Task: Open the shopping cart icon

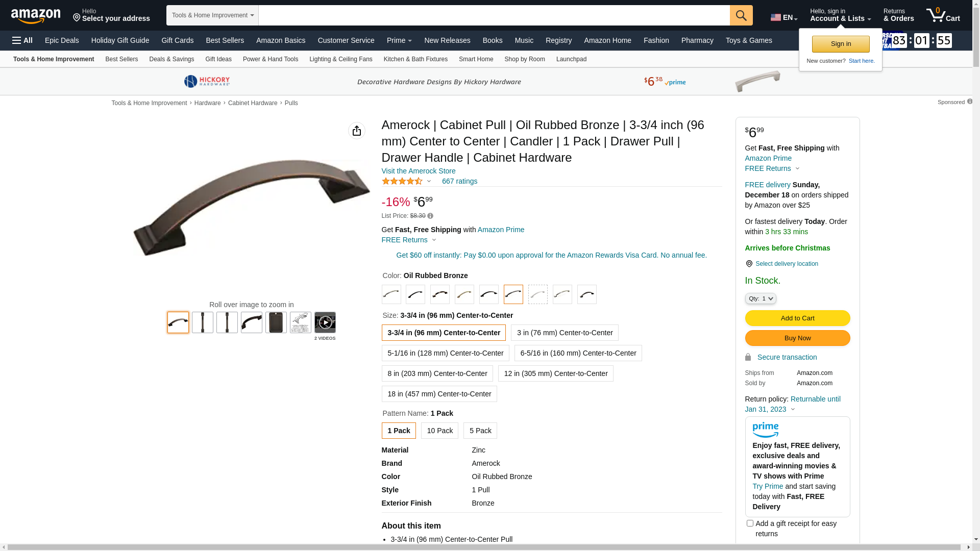Action: click(x=943, y=15)
